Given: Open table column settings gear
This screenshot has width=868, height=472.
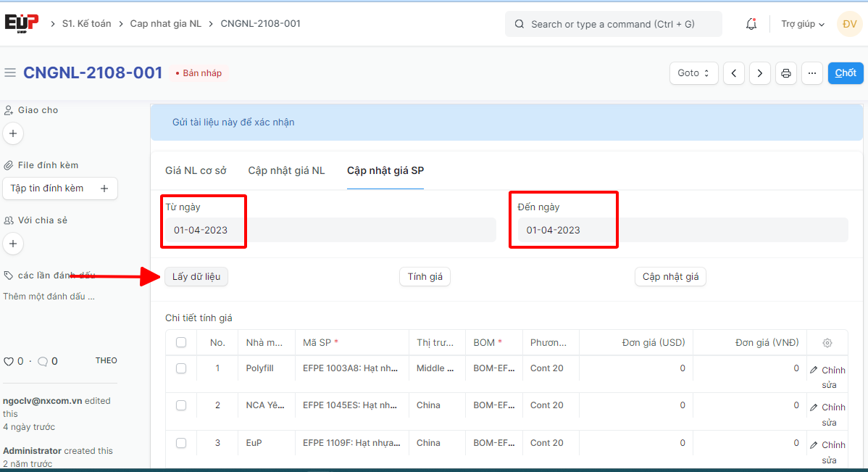Looking at the screenshot, I should (827, 343).
